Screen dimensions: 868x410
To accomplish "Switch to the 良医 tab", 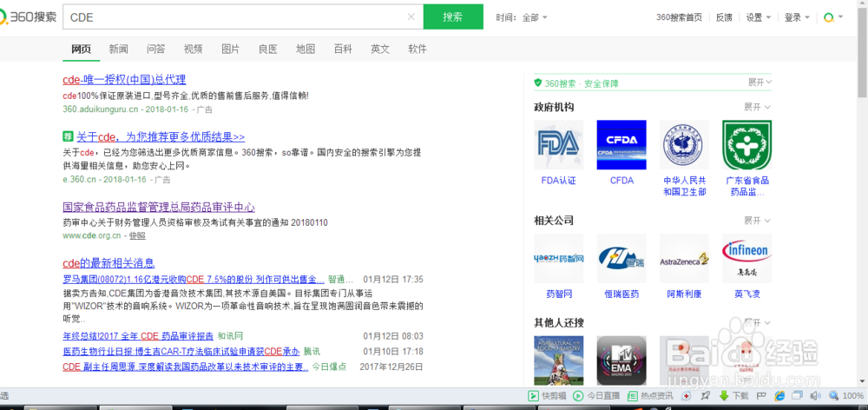I will coord(268,49).
